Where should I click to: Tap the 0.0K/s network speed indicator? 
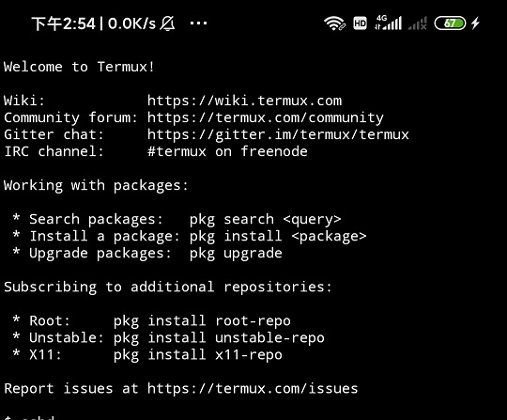131,23
